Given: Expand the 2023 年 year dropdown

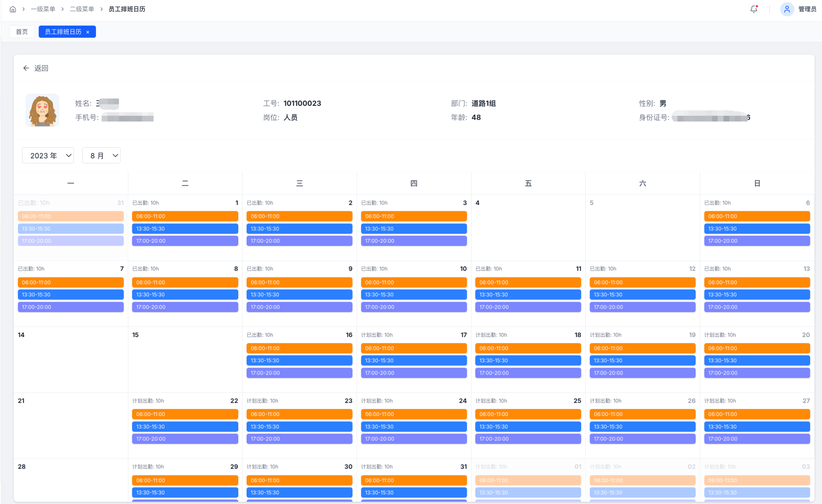Looking at the screenshot, I should [48, 155].
